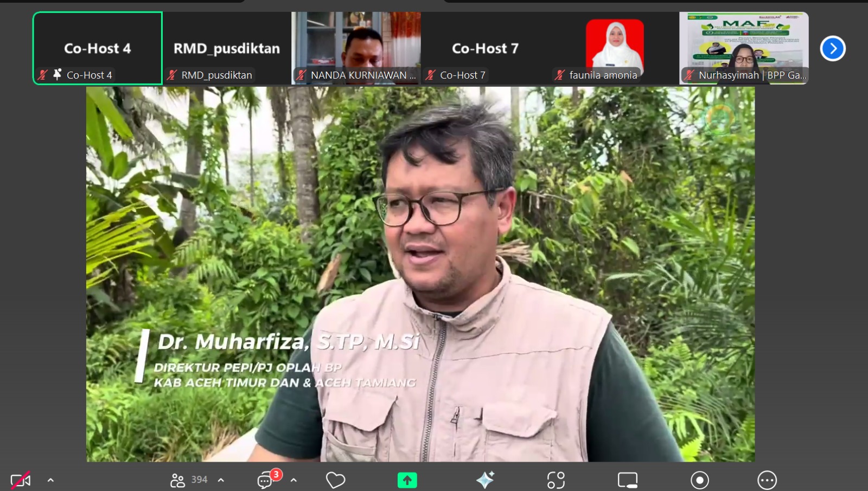Click faunila amonia's participant tile

click(614, 48)
